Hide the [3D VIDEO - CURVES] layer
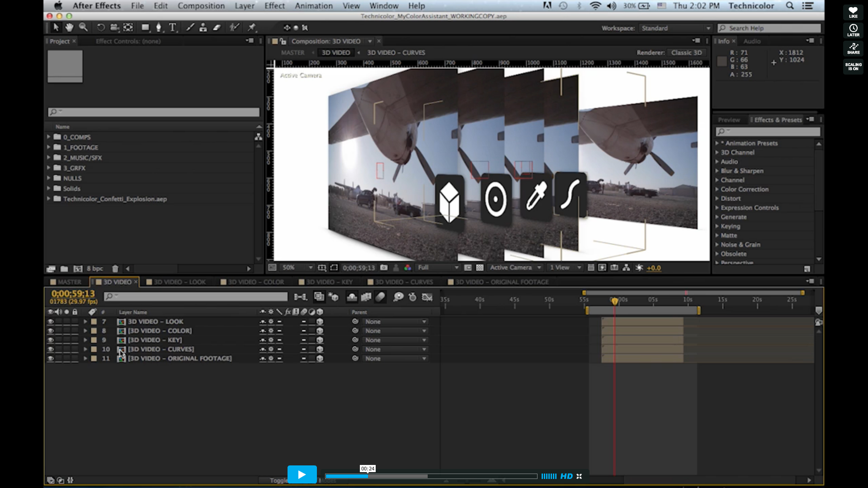This screenshot has width=868, height=488. (x=51, y=349)
